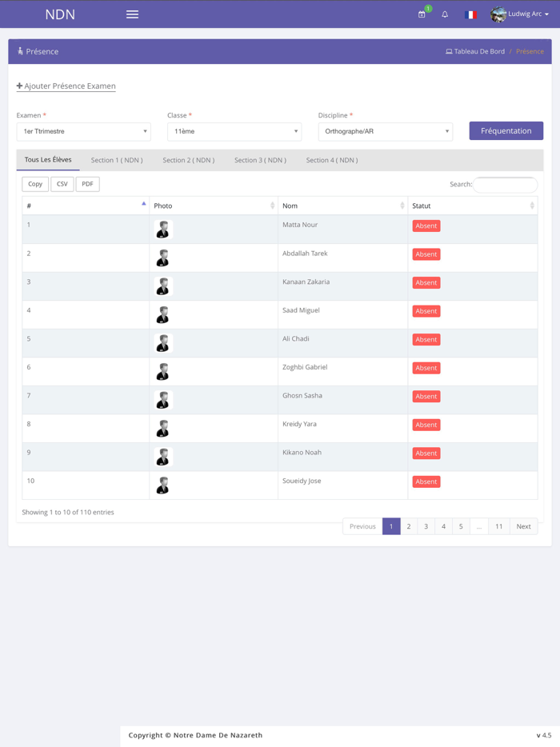Go to pagination page 11
The height and width of the screenshot is (747, 560).
(499, 526)
